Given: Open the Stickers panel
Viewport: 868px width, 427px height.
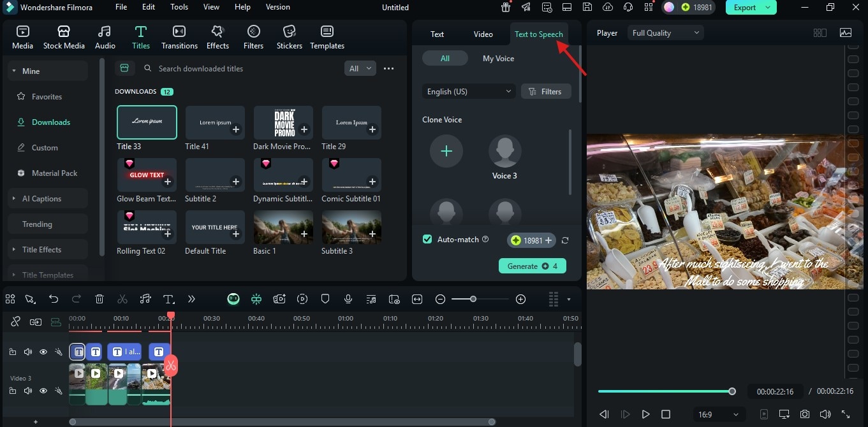Looking at the screenshot, I should [290, 38].
